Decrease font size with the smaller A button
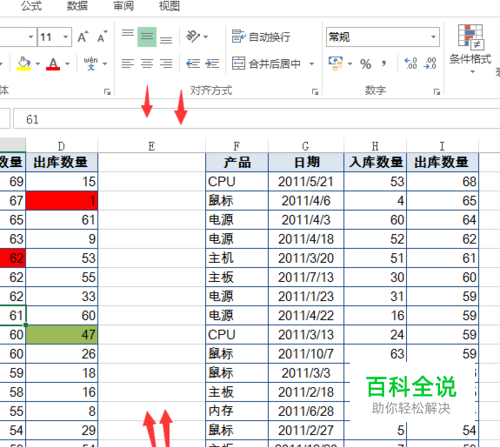Viewport: 500px width, 447px height. [102, 37]
